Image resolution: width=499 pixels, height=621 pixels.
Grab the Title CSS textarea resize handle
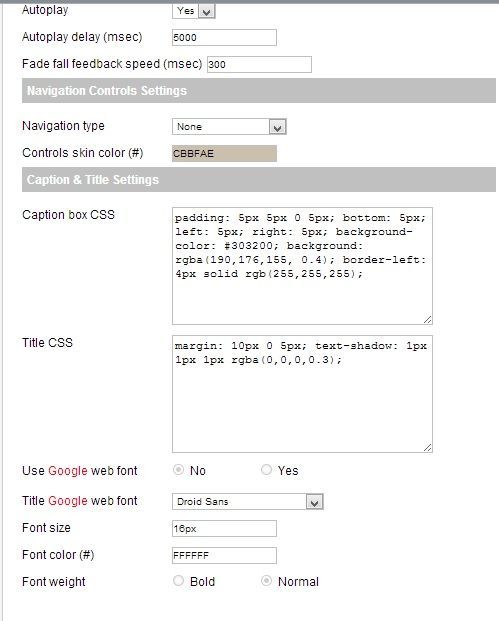pos(427,448)
